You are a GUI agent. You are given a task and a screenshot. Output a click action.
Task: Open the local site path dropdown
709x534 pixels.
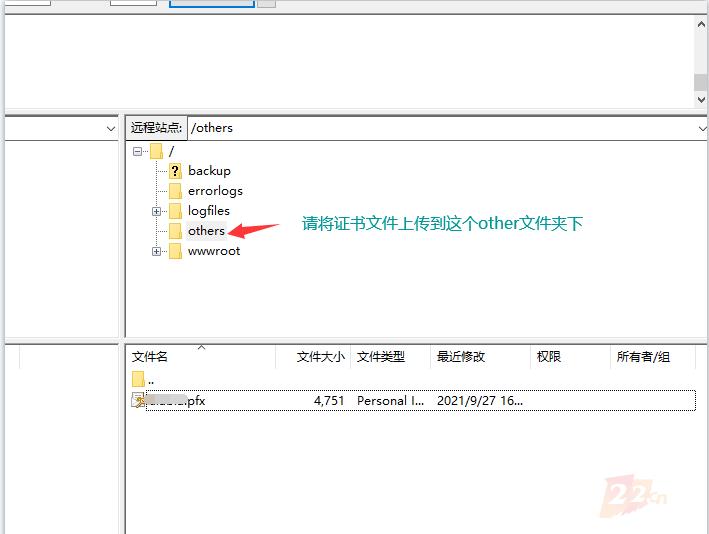pos(111,128)
